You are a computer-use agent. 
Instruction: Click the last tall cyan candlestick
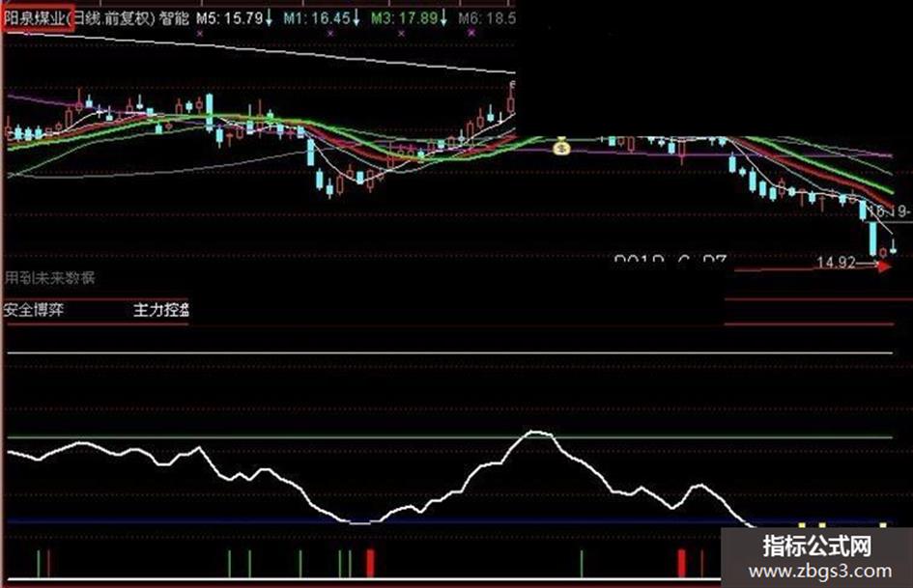[x=873, y=238]
